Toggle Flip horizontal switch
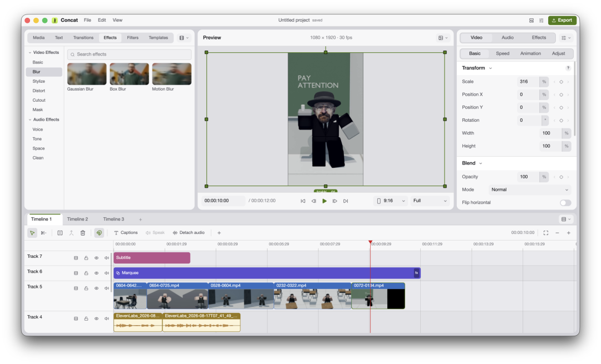The image size is (601, 364). pos(565,203)
